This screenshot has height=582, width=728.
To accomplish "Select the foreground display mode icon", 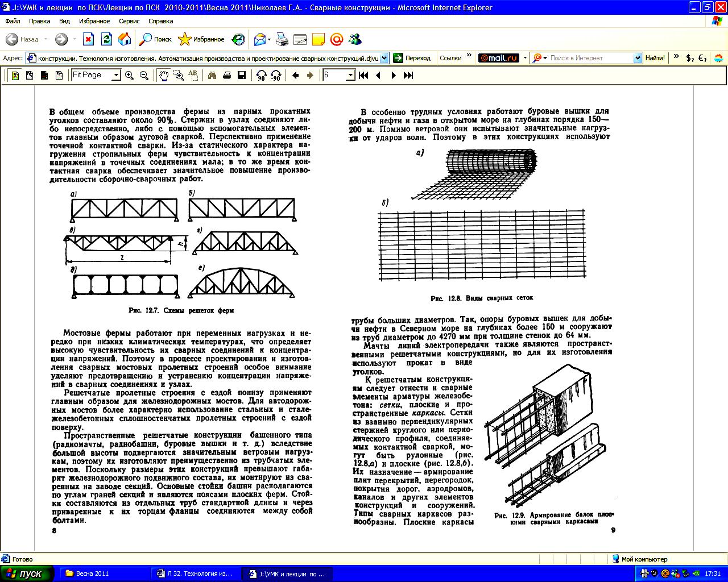I will coord(44,75).
